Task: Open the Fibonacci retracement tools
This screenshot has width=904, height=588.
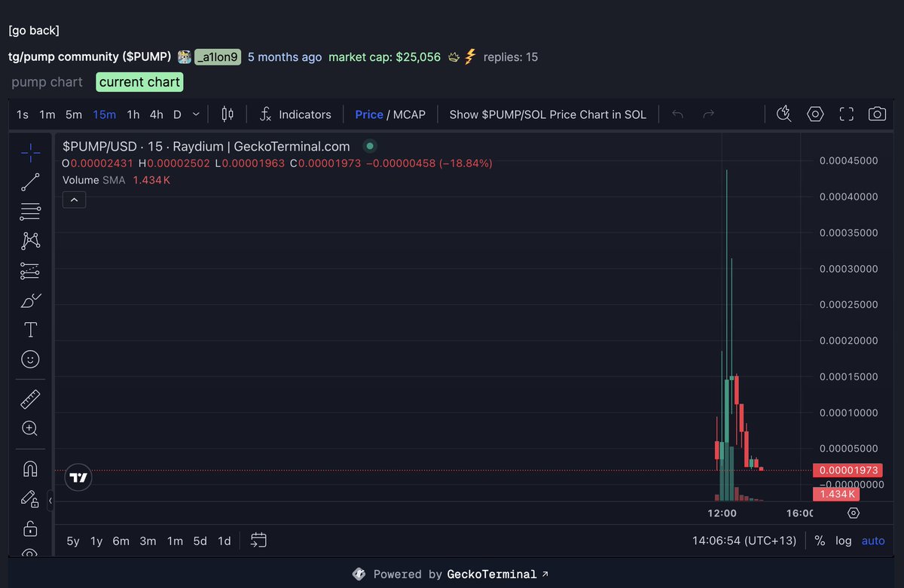Action: tap(30, 212)
